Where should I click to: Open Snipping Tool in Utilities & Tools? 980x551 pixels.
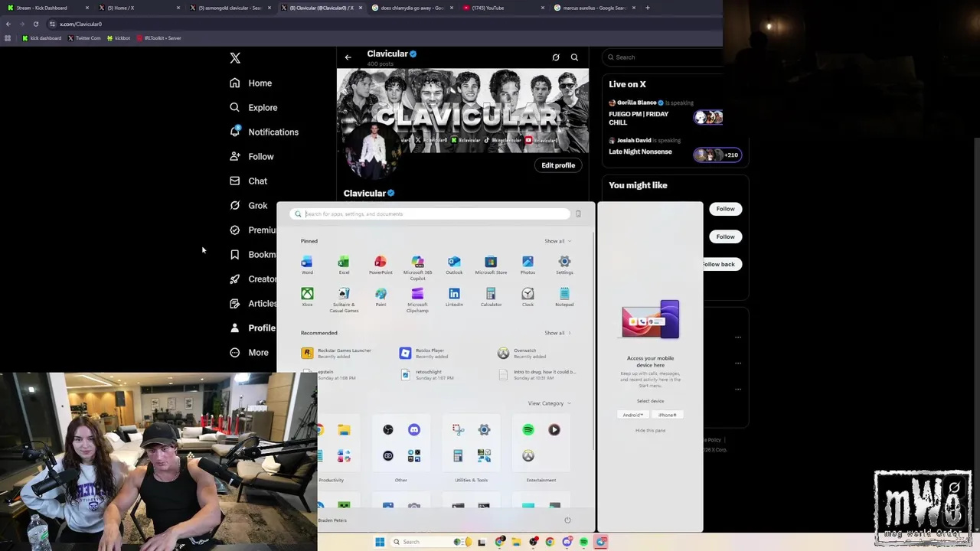click(x=458, y=430)
